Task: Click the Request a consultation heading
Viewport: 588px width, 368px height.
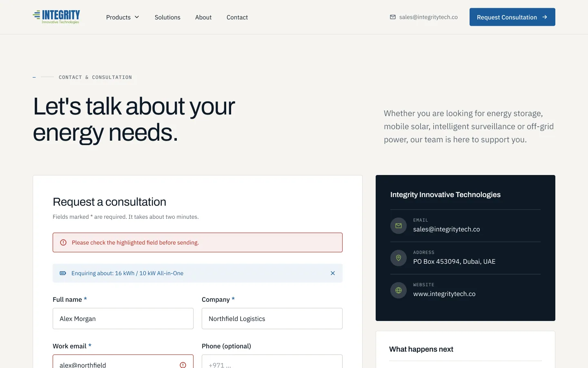Action: [x=109, y=202]
